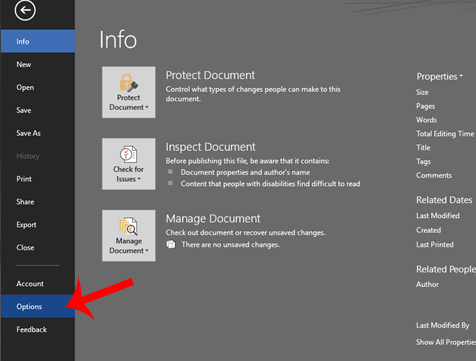
Task: Choose Save in the sidebar
Action: tap(38, 110)
